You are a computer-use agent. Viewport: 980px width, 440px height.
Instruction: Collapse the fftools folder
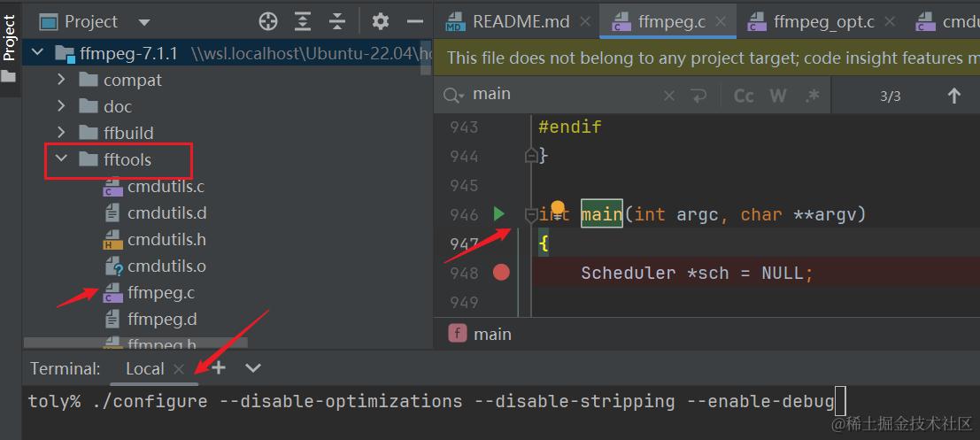[61, 159]
